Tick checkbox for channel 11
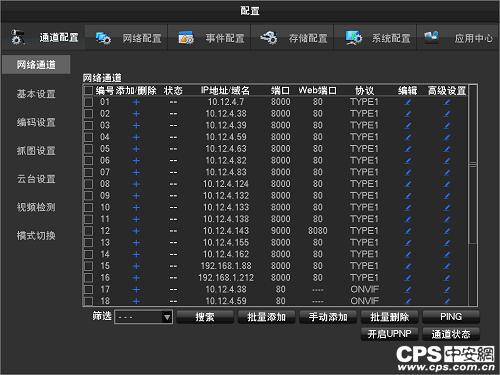 pos(88,219)
